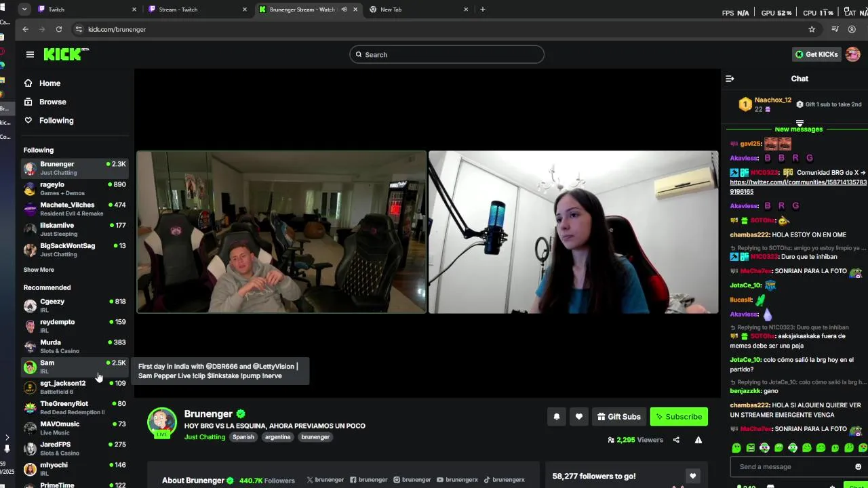Open Machete_Vilches channel in sidebar
Screen dimensions: 868x488
pyautogui.click(x=75, y=209)
